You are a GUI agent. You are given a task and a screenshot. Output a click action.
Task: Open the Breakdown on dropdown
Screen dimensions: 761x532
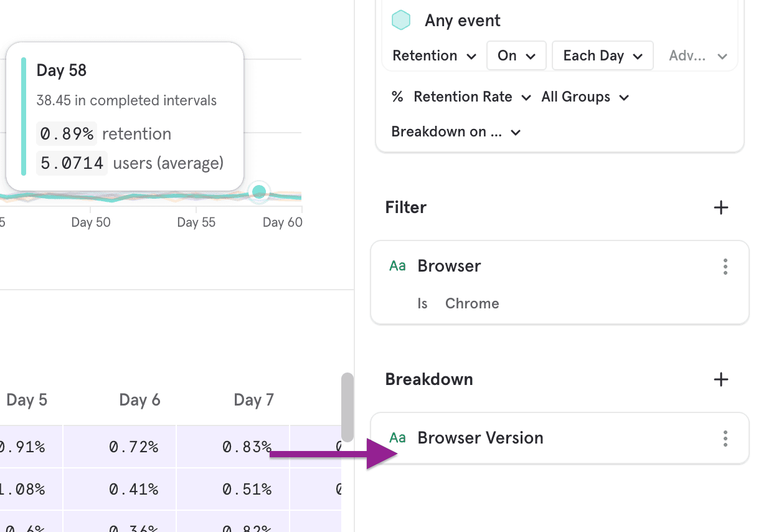coord(455,132)
